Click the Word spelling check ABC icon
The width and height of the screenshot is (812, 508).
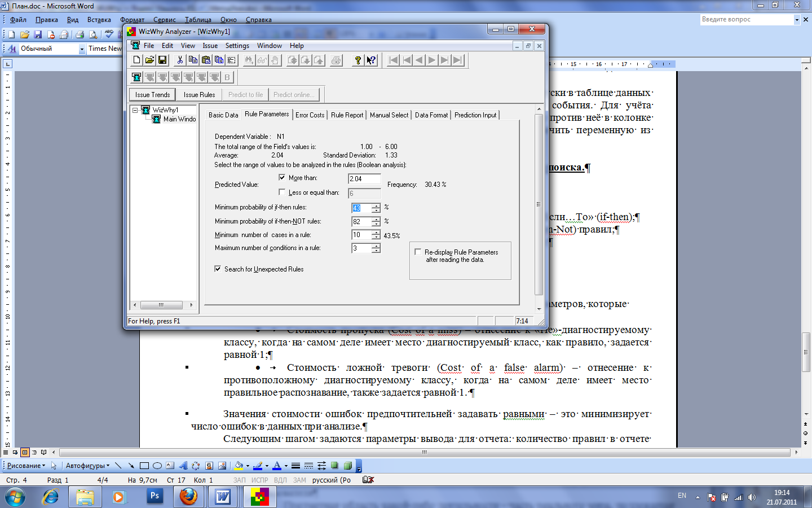[x=109, y=35]
